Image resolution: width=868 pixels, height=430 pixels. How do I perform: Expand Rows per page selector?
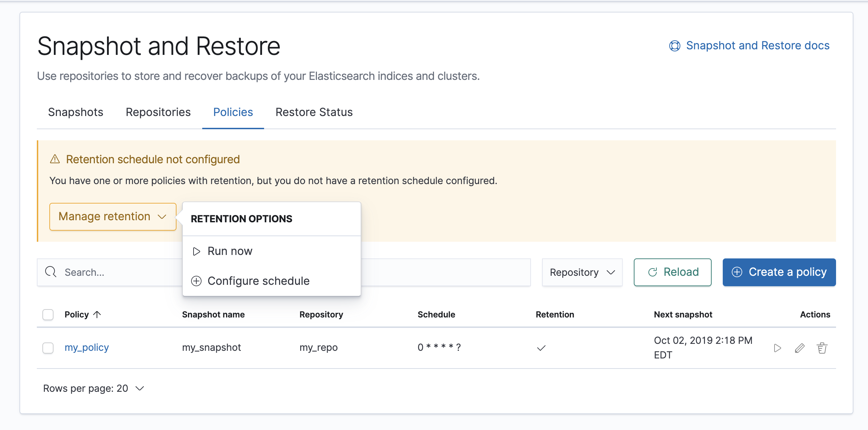[x=93, y=388]
